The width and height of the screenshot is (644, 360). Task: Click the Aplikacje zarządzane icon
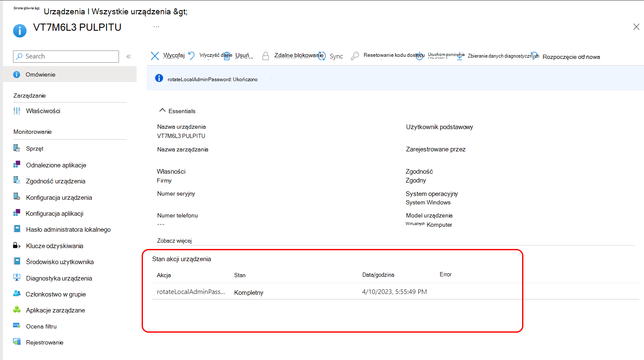pyautogui.click(x=17, y=310)
